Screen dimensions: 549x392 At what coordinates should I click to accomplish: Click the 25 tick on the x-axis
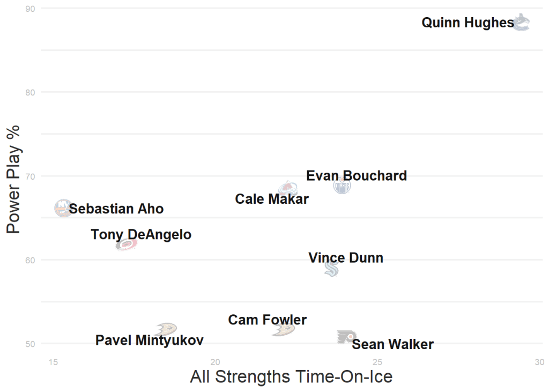point(377,362)
